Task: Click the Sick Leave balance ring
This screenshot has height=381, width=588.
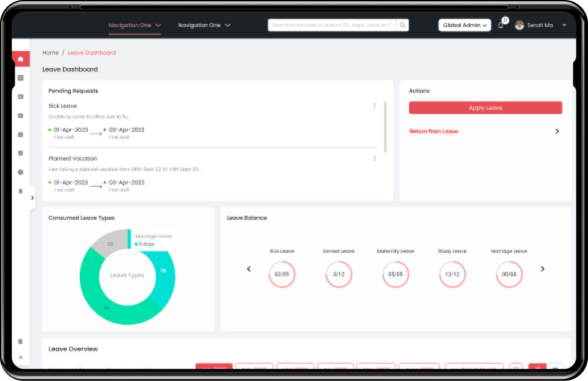Action: pyautogui.click(x=282, y=275)
